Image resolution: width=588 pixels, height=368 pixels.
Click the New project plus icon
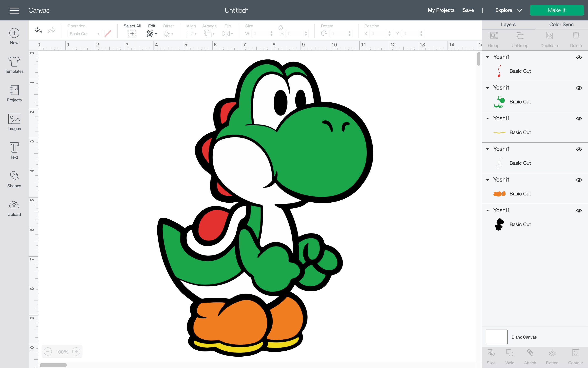coord(14,33)
